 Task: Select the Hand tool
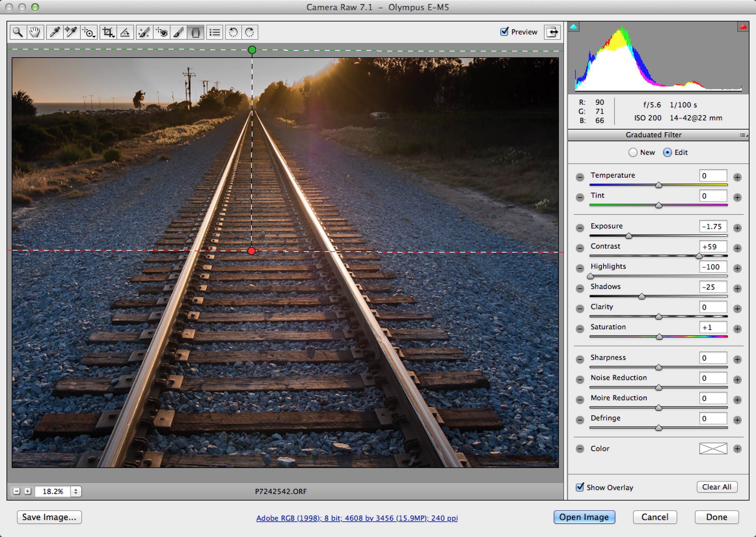point(34,33)
